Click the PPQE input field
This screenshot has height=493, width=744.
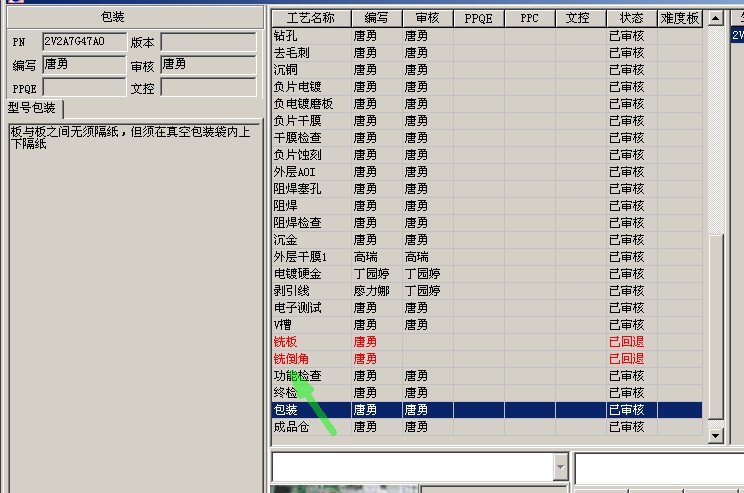(84, 87)
